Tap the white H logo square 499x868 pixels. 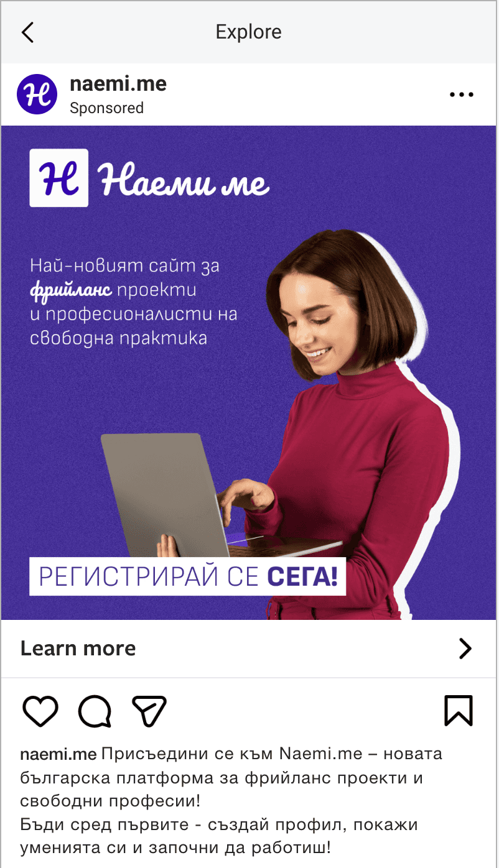coord(59,178)
